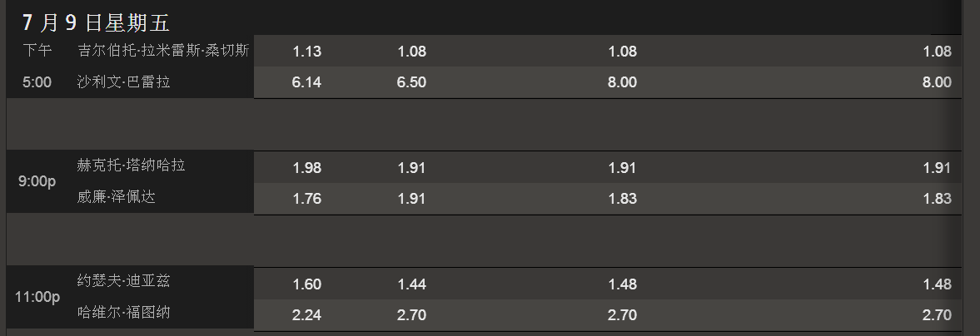The image size is (980, 336).
Task: Open 哈维尔·福图纳 fighter link
Action: click(x=124, y=312)
